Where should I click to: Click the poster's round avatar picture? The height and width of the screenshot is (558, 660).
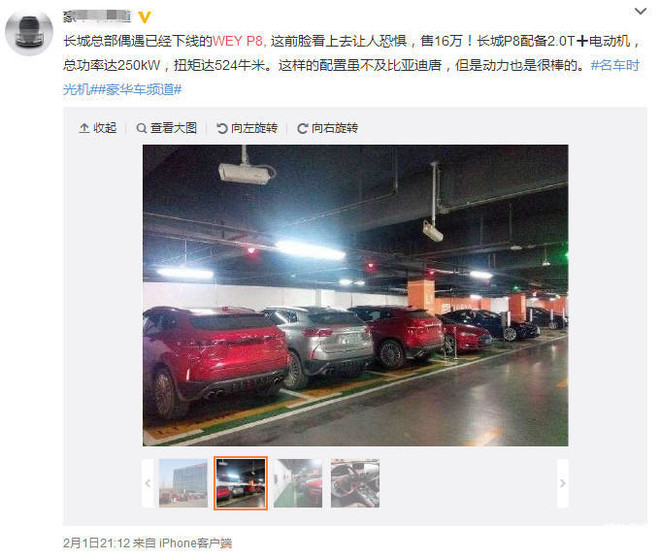coord(29,32)
